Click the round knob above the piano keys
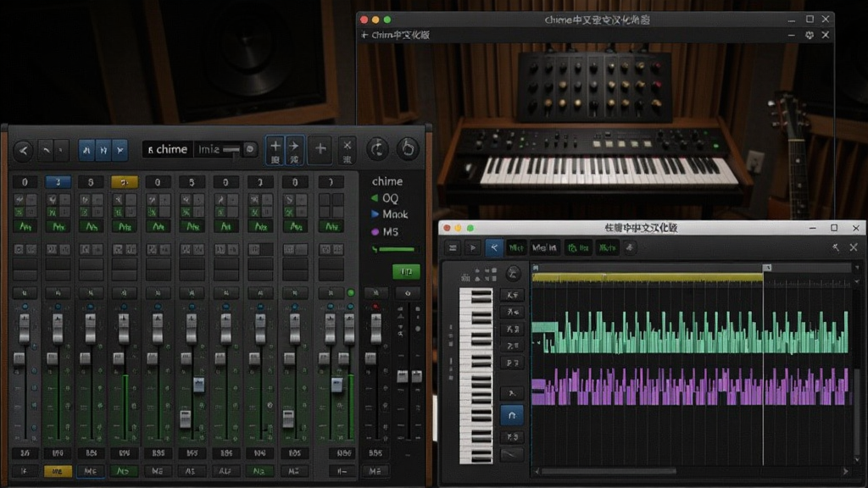Screen dimensions: 868x488 [513, 273]
